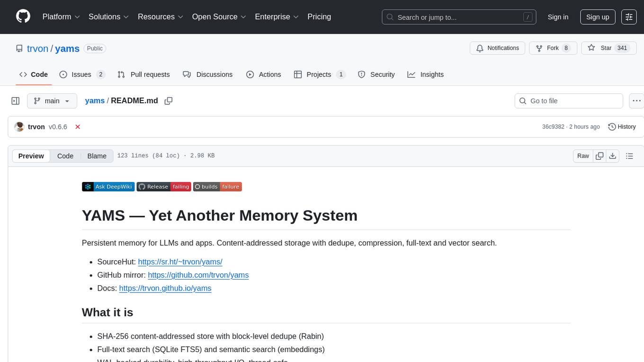
Task: Open the trvon.github.io docs link
Action: coord(165,288)
